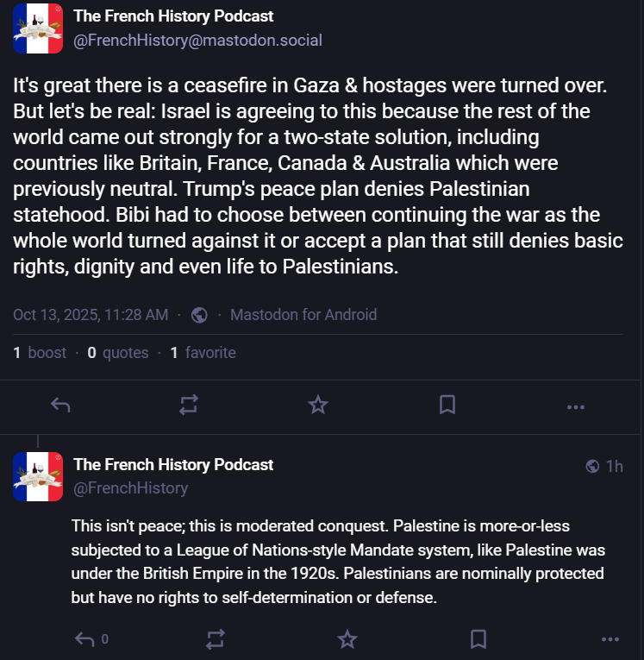
Task: Favorite the main post with star
Action: tap(318, 405)
